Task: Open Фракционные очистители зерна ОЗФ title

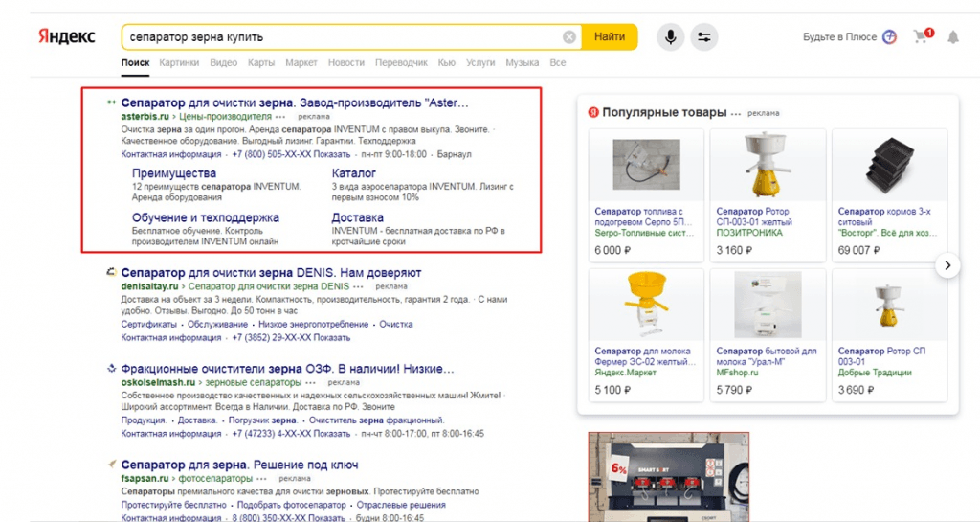Action: [x=287, y=369]
